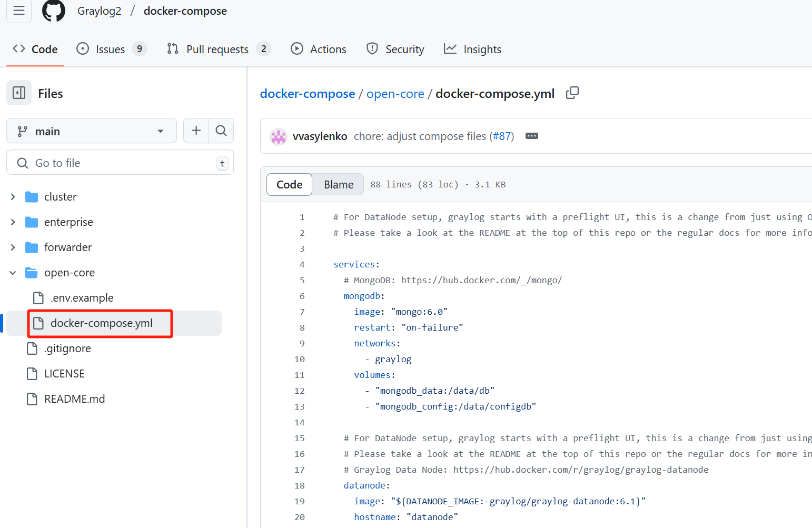Expand the forwarder folder chevron
This screenshot has width=812, height=528.
pos(13,247)
